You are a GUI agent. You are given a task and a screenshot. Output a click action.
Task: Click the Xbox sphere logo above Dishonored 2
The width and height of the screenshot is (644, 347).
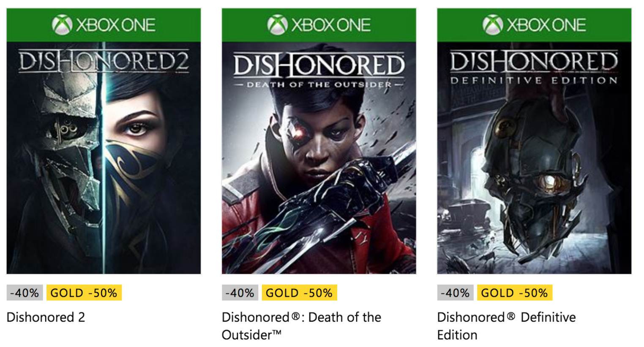pos(63,24)
